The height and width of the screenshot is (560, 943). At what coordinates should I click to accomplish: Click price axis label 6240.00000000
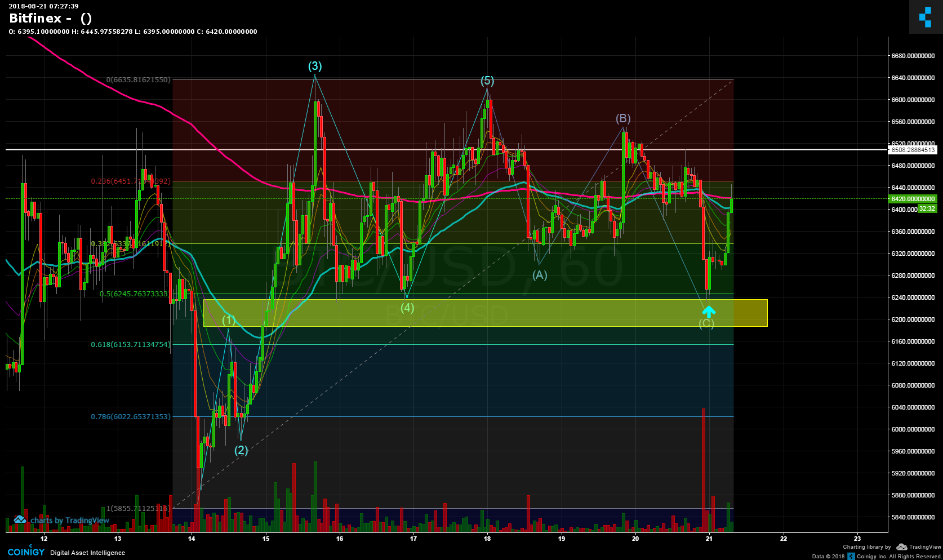(x=913, y=297)
